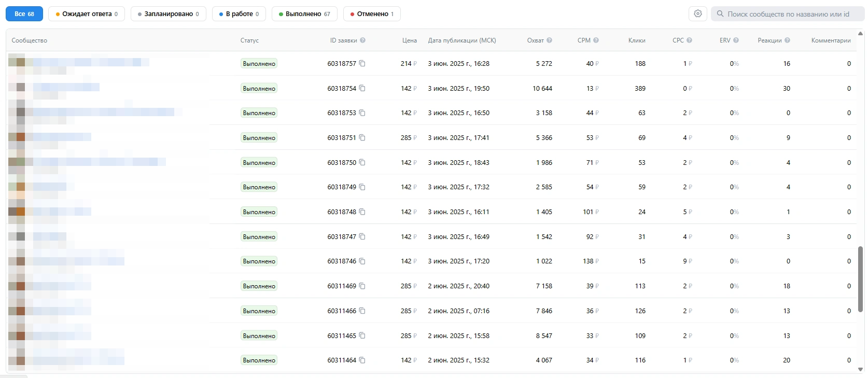Copy request ID 60311469 icon
The image size is (868, 378).
362,286
